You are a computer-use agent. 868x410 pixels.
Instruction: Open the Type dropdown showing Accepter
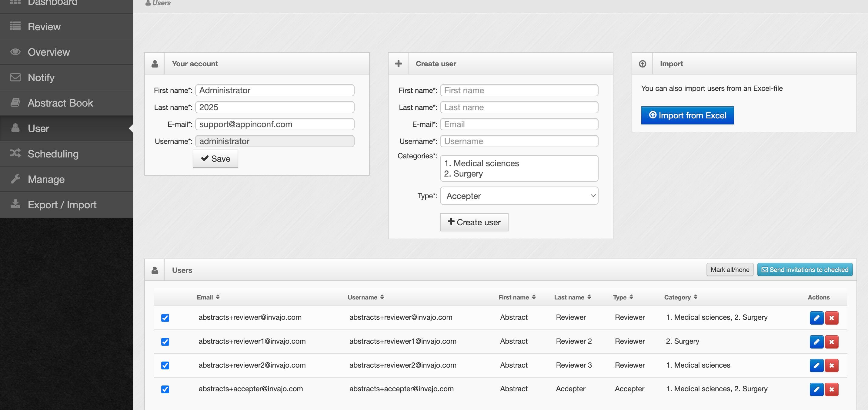coord(519,196)
